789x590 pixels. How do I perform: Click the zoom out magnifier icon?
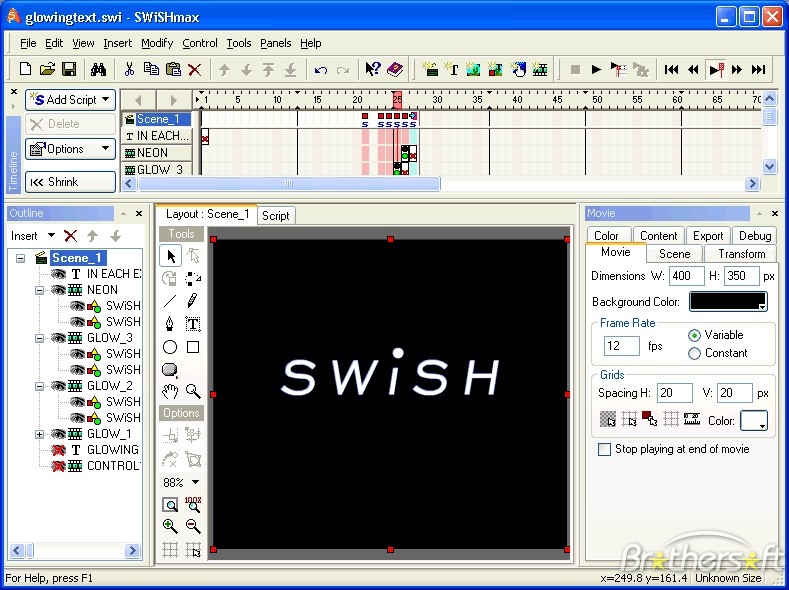tap(193, 526)
